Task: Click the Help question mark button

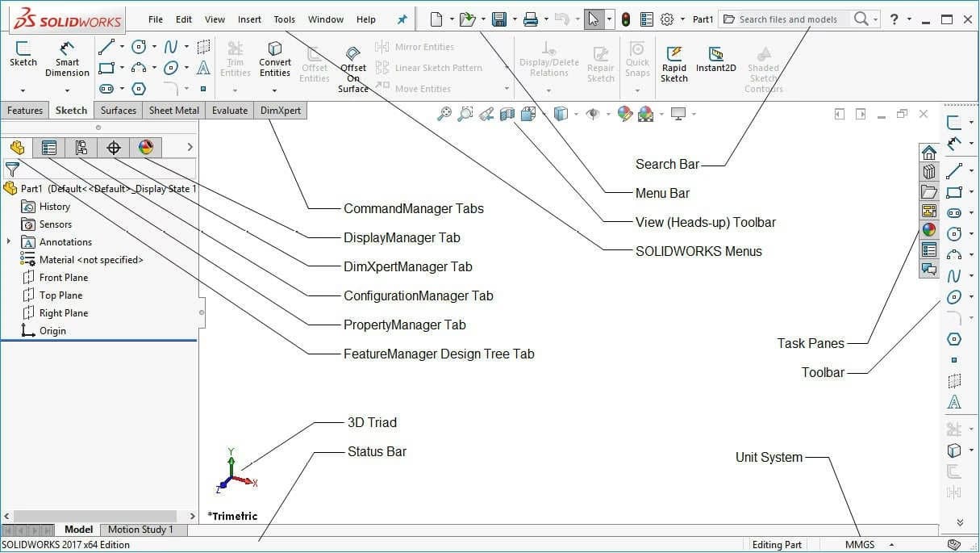Action: point(894,19)
